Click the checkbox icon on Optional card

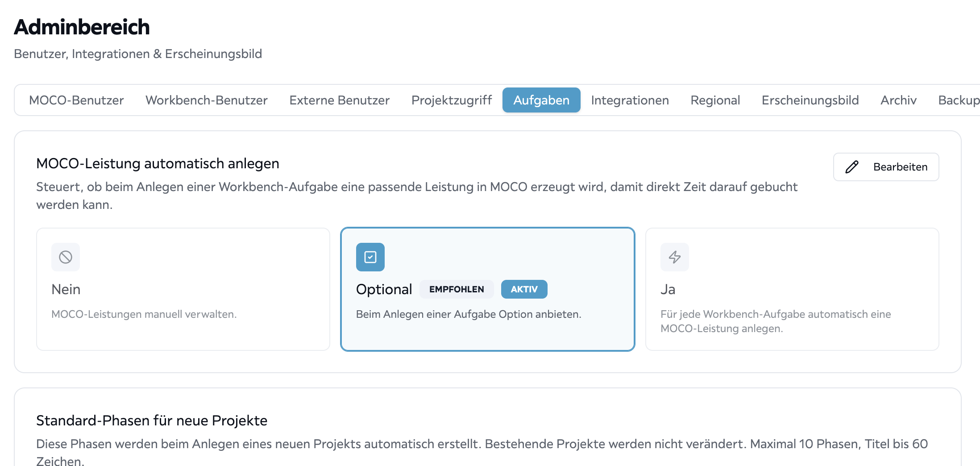(370, 257)
